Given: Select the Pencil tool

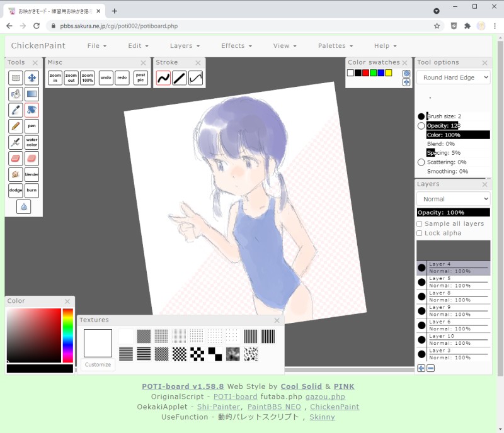Looking at the screenshot, I should coord(15,126).
